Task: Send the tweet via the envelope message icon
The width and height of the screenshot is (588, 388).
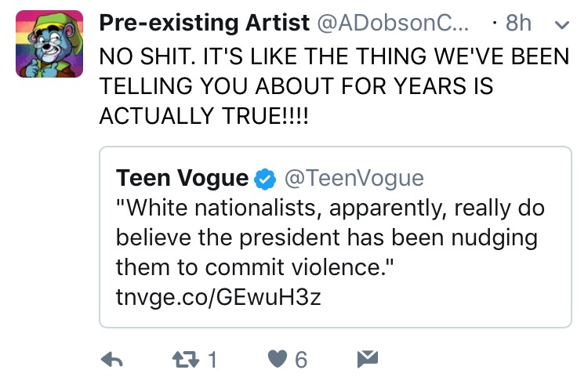Action: tap(368, 359)
